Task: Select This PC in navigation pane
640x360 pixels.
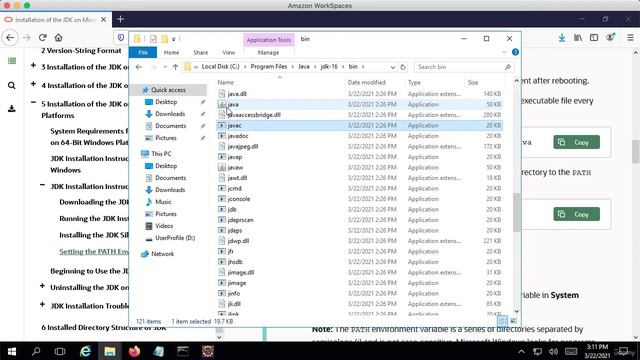Action: [x=161, y=154]
